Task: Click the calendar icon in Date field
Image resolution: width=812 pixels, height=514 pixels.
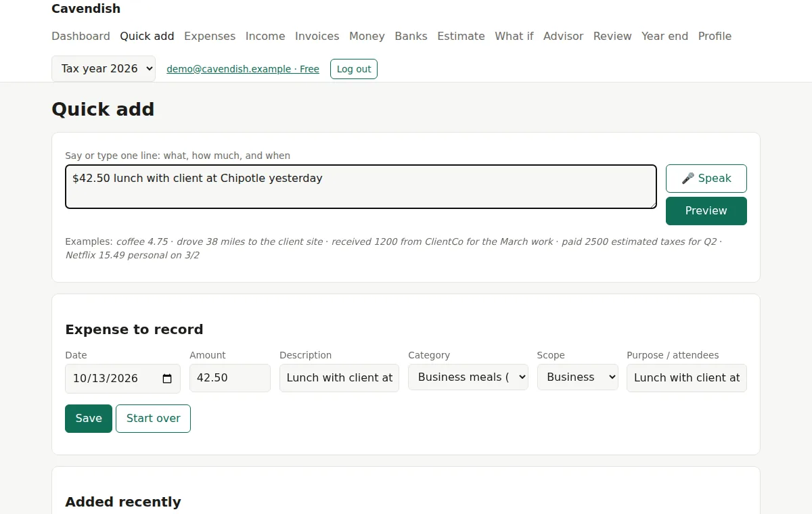Action: [x=167, y=379]
